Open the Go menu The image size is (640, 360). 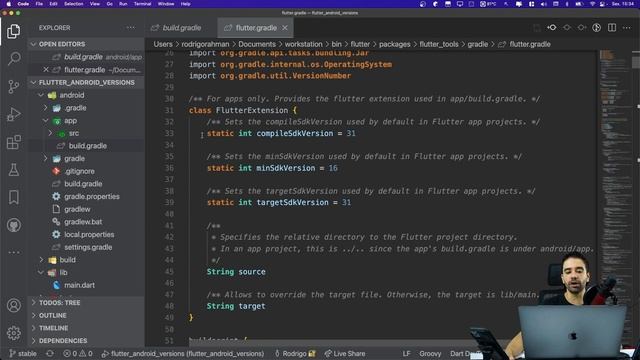coord(109,4)
